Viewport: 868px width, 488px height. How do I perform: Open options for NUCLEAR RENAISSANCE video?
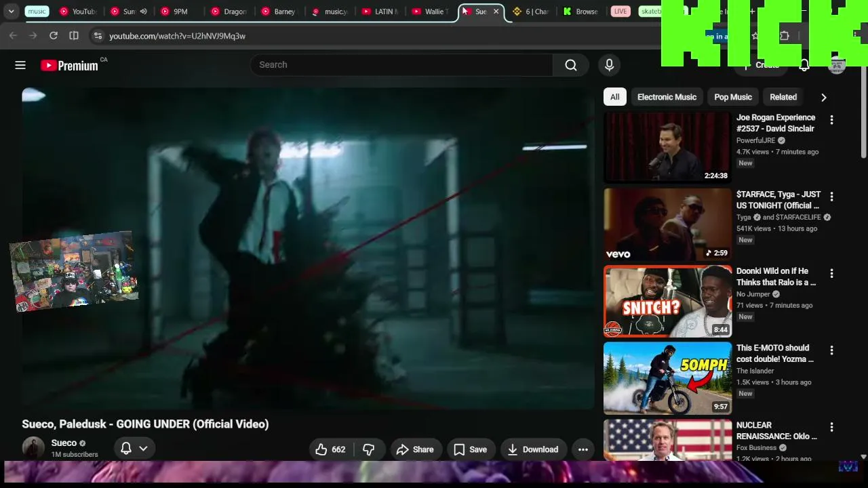pos(831,427)
